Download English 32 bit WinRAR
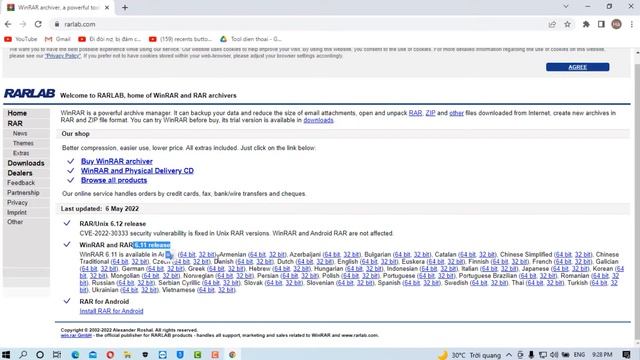Screen dimensions: 640x360 [389, 262]
